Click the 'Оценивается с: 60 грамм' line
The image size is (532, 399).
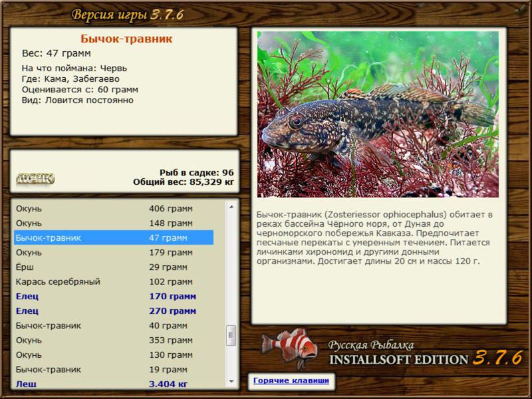click(80, 90)
